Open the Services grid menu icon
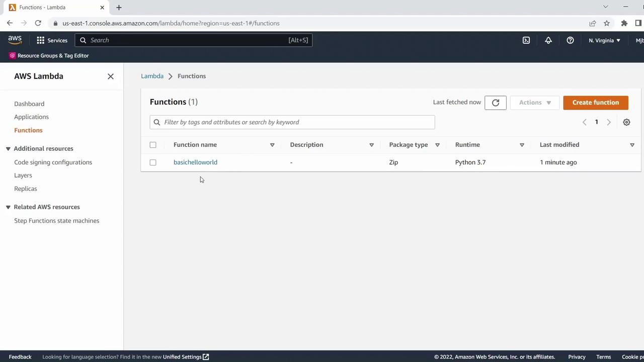644x362 pixels. click(41, 40)
